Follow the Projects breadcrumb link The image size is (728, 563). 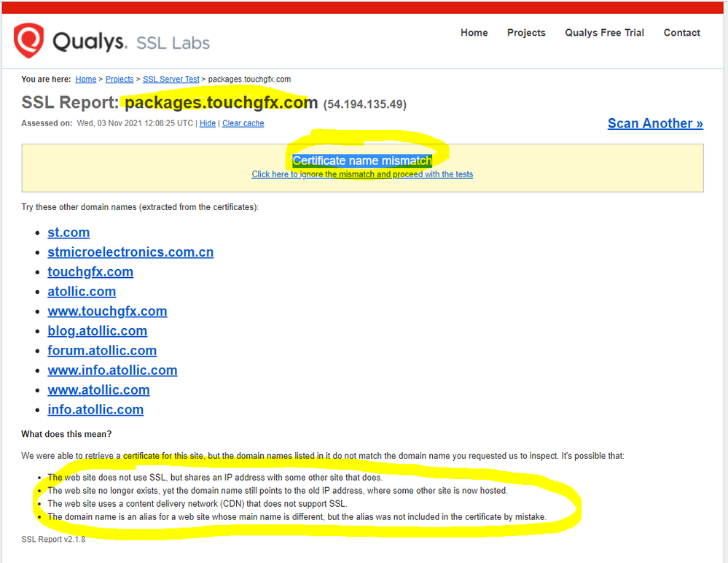120,79
